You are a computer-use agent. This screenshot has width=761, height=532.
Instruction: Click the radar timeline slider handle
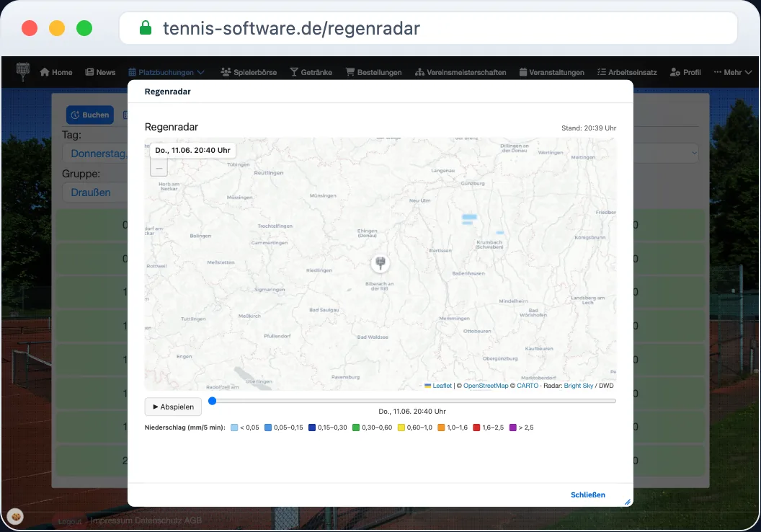pyautogui.click(x=212, y=401)
